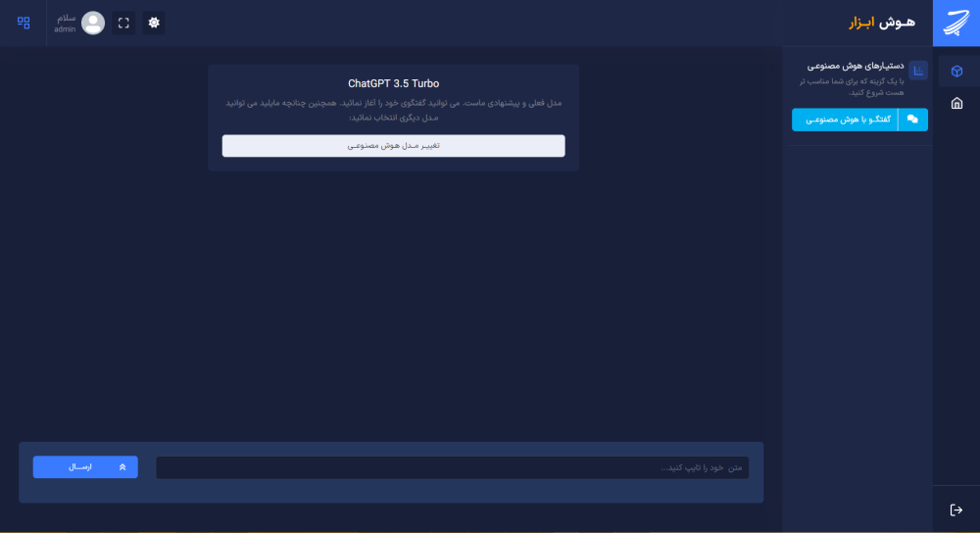Focus the message text input field
This screenshot has width=980, height=533.
coord(453,467)
